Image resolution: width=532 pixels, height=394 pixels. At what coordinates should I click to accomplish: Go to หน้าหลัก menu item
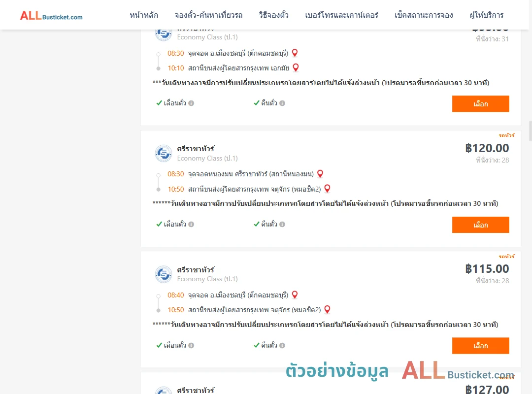point(144,15)
